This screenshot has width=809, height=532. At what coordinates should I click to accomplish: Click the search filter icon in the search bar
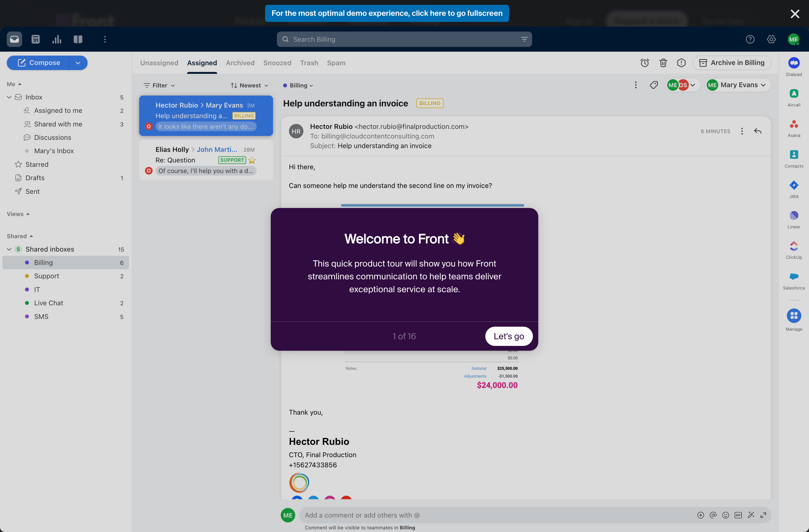tap(524, 39)
